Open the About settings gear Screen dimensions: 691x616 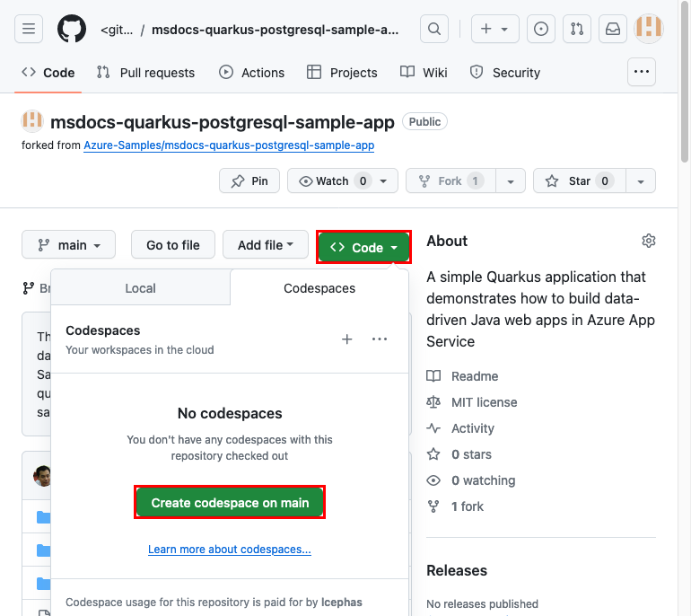click(649, 241)
